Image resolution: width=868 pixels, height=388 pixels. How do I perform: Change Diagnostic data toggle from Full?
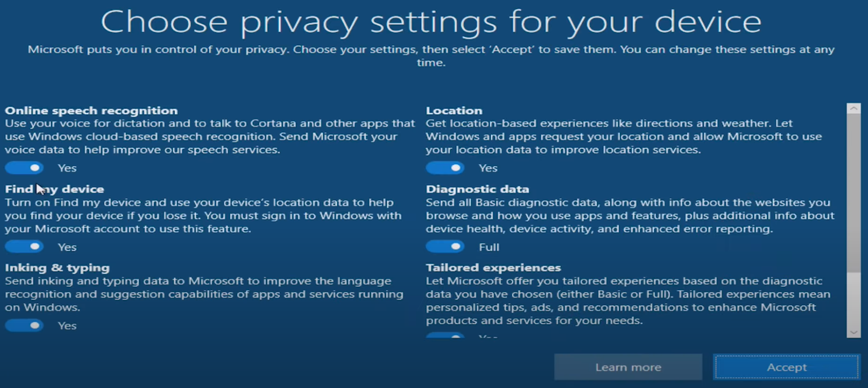pos(445,247)
